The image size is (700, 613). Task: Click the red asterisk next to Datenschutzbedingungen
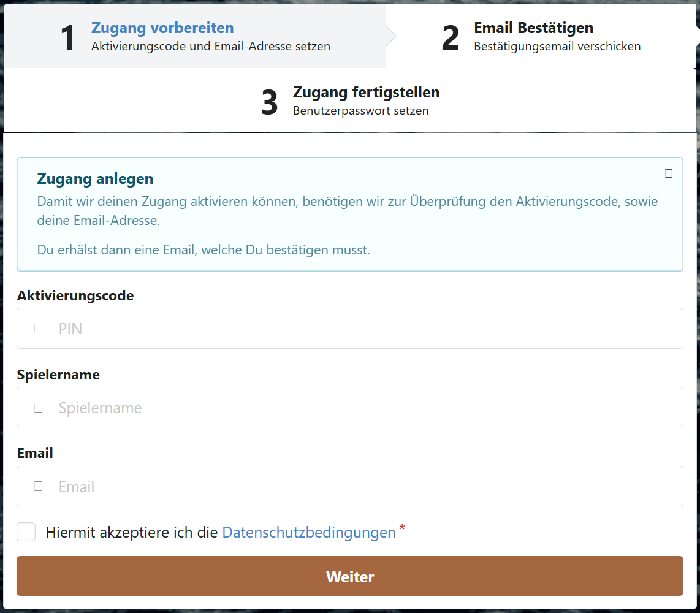click(x=403, y=528)
